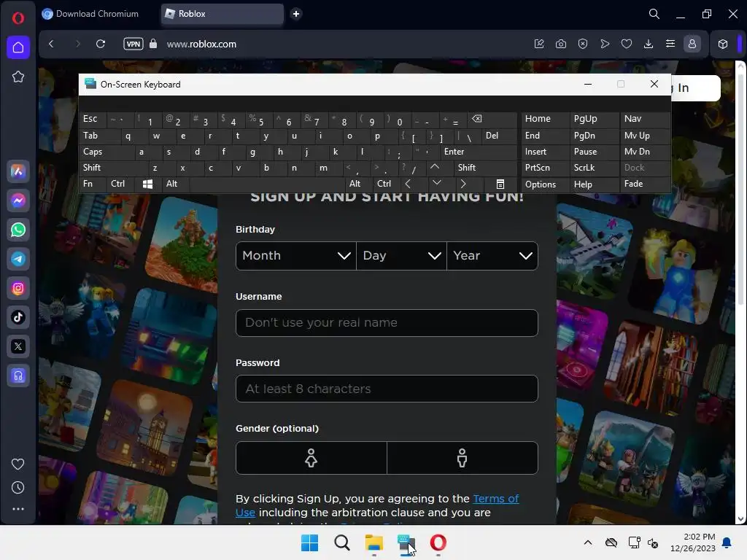Reload the Roblox page

point(101,44)
